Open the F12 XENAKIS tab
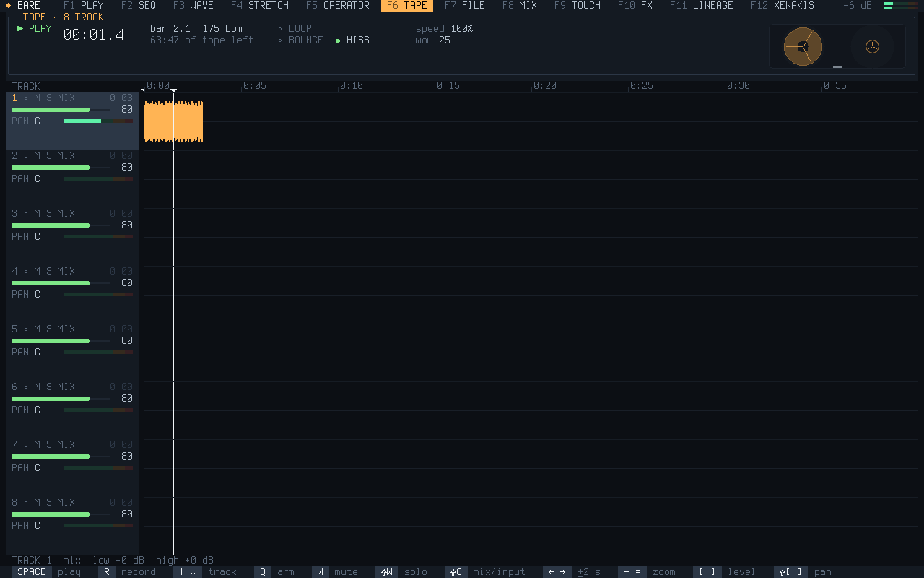924x578 pixels. coord(783,6)
